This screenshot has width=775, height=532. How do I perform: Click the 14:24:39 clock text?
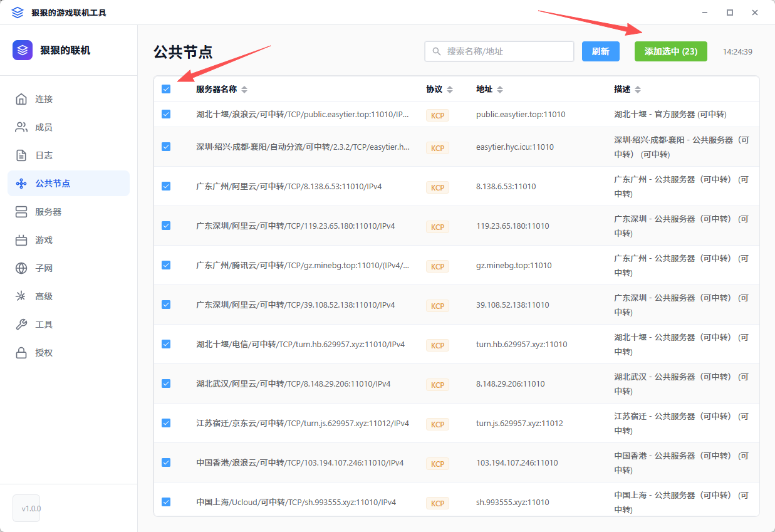pyautogui.click(x=737, y=52)
